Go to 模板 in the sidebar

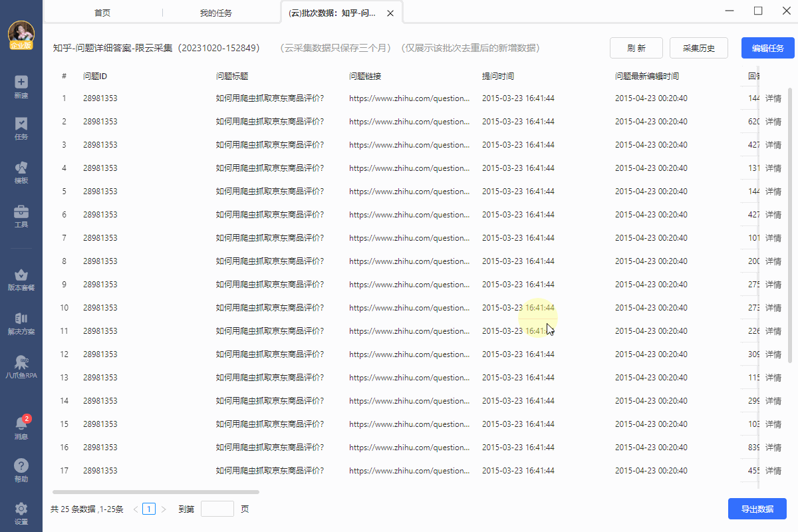(21, 172)
